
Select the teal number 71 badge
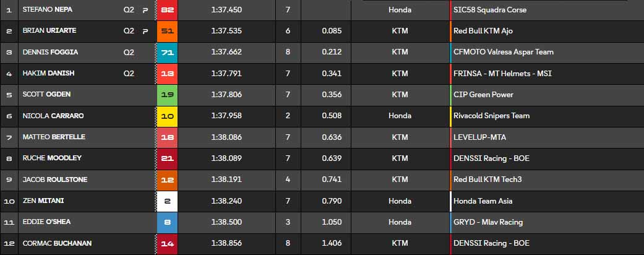pyautogui.click(x=167, y=52)
